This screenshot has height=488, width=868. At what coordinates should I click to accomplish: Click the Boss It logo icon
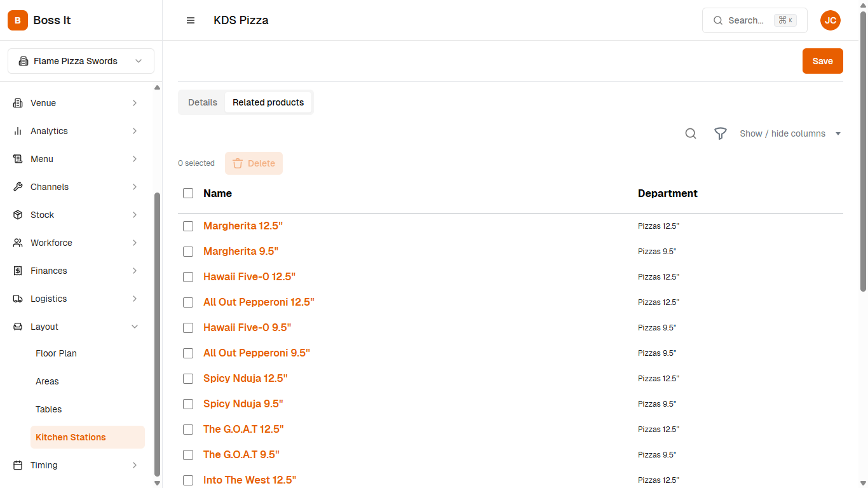point(18,20)
